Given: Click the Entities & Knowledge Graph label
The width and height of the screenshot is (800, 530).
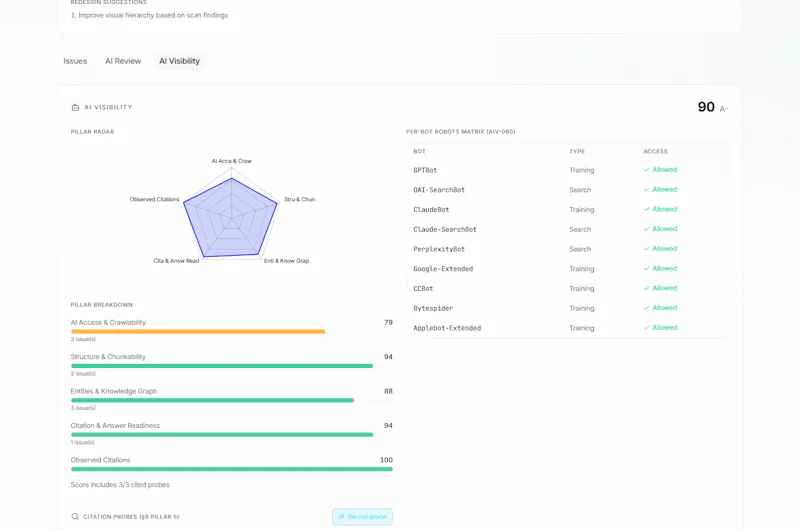Looking at the screenshot, I should tap(114, 391).
